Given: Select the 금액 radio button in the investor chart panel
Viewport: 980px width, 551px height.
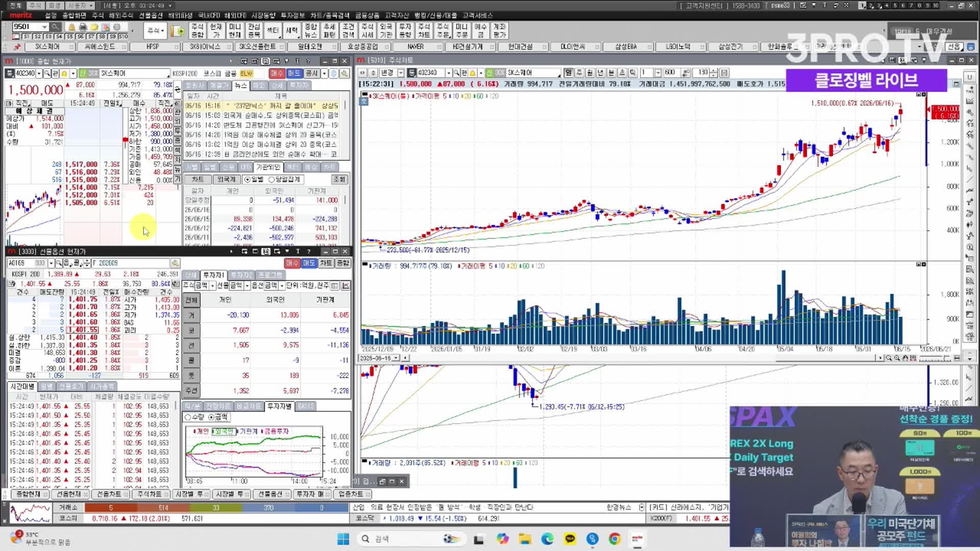Looking at the screenshot, I should [x=211, y=417].
